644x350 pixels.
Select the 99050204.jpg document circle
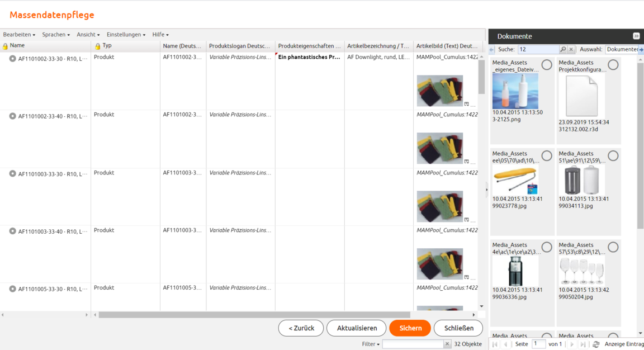613,247
